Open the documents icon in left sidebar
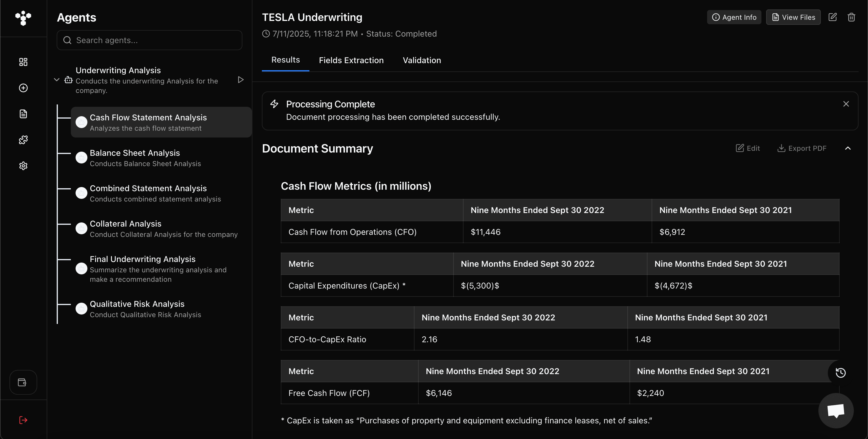Viewport: 868px width, 439px height. click(23, 114)
